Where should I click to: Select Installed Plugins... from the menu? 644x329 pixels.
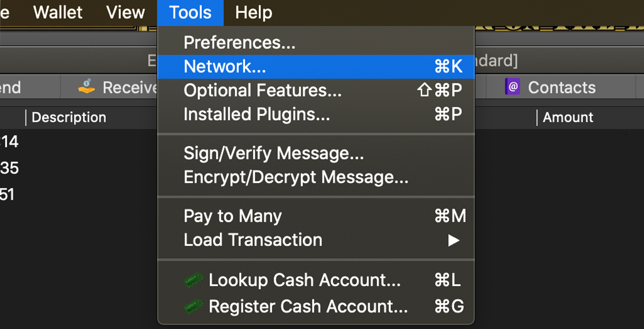click(x=257, y=115)
